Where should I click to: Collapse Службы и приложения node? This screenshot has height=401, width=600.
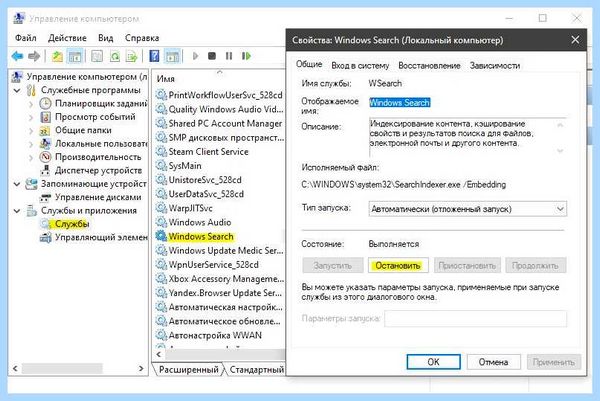click(x=17, y=211)
